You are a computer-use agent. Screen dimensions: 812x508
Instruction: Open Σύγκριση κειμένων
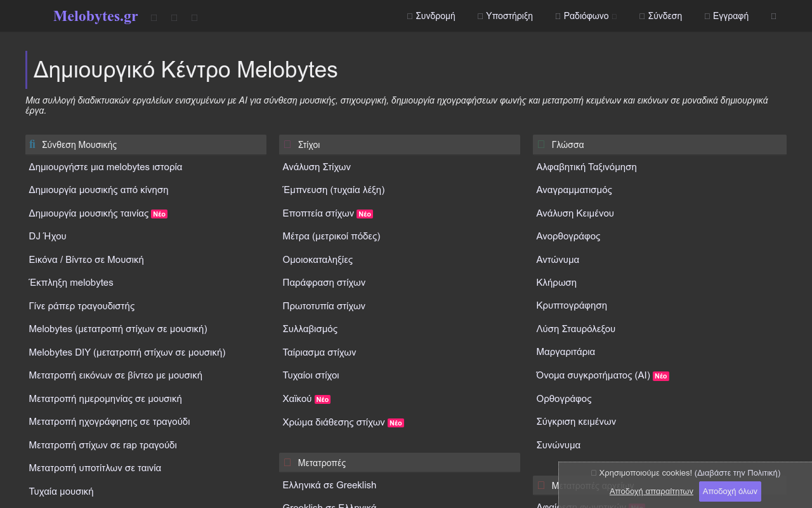pos(576,422)
